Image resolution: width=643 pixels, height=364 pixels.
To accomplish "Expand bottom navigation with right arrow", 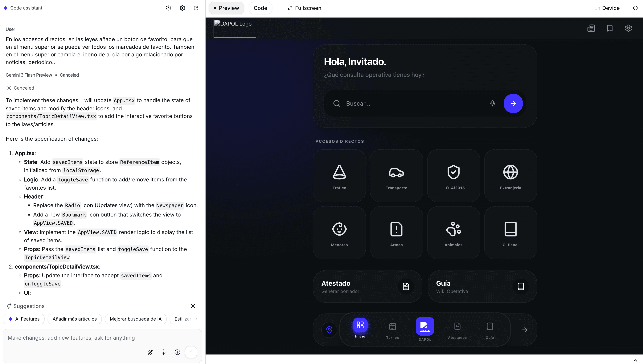I will point(524,330).
